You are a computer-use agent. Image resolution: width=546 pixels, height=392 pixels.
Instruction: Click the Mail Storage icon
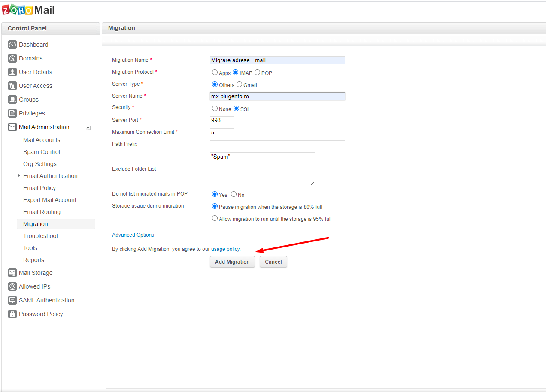[12, 273]
